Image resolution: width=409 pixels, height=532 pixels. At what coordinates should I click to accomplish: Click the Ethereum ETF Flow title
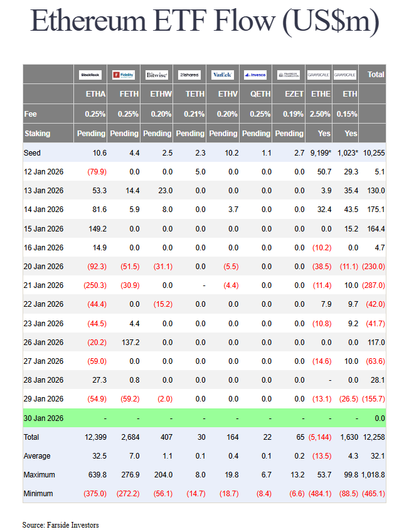[x=204, y=22]
